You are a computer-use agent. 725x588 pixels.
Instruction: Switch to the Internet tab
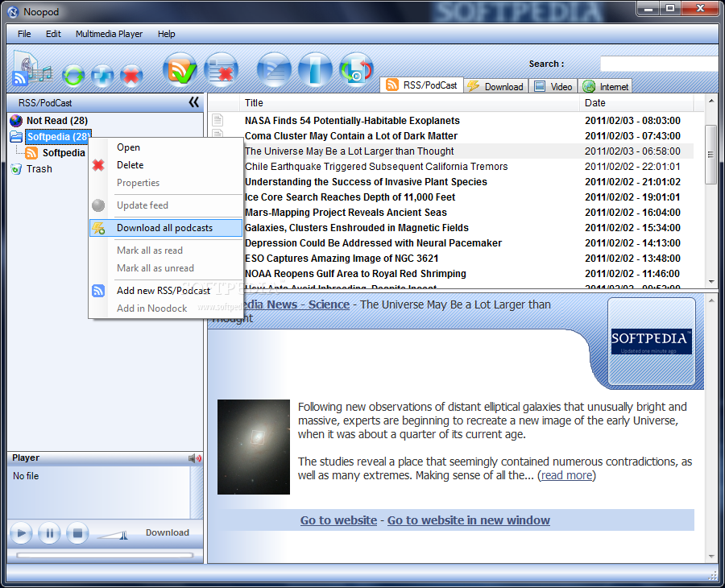[605, 86]
